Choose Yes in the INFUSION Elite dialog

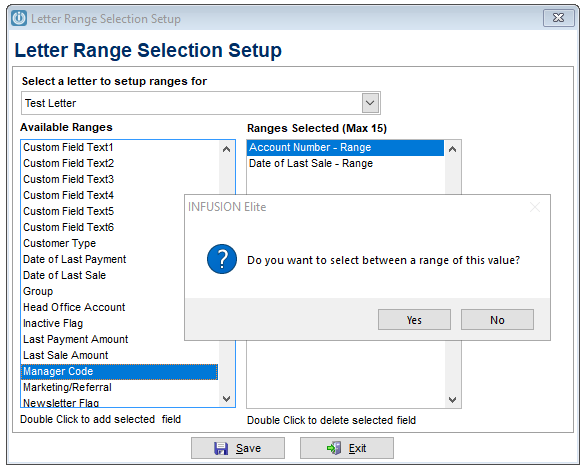(x=414, y=320)
